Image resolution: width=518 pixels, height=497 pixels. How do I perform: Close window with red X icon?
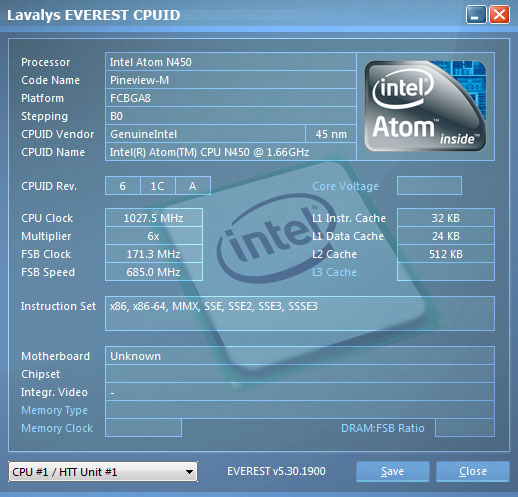[x=499, y=15]
